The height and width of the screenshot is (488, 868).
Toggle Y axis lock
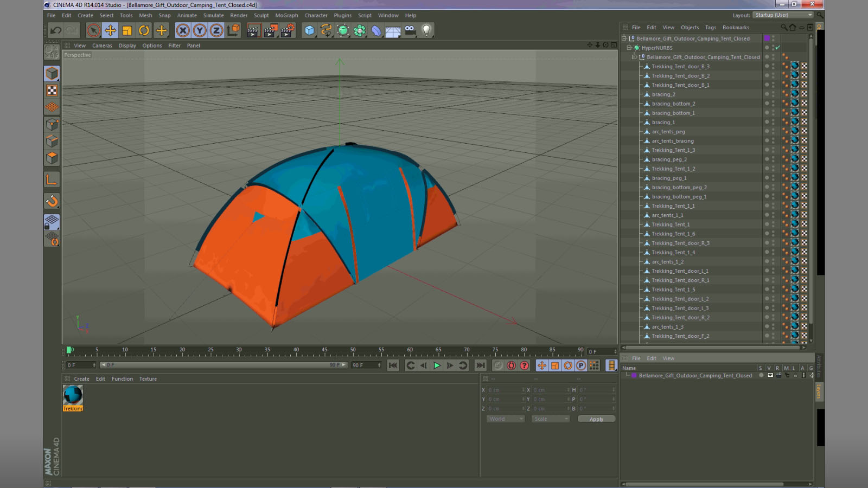[200, 30]
